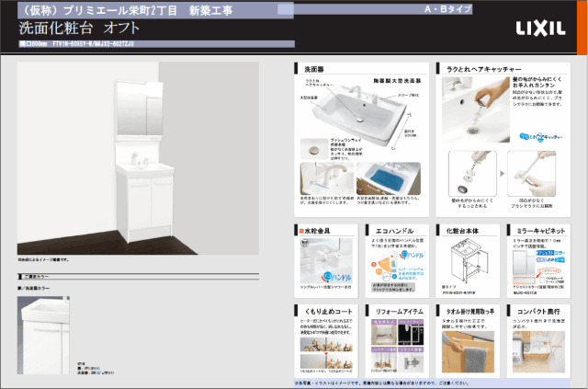Click the orange icon beside 水栓金具
This screenshot has height=389, width=588.
(301, 231)
